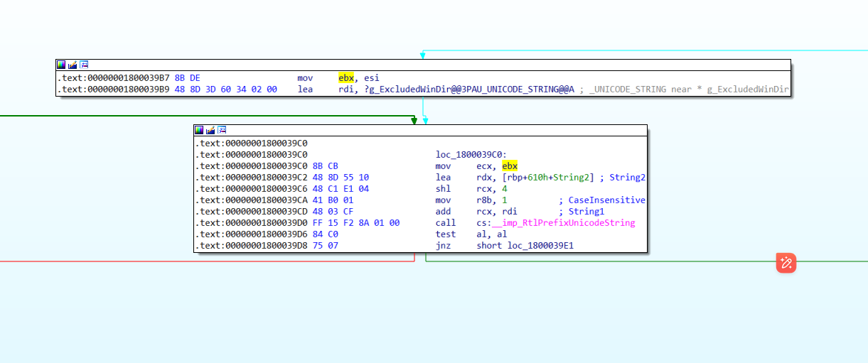Click address .text:00000001800039D8
The width and height of the screenshot is (868, 363).
(x=252, y=246)
